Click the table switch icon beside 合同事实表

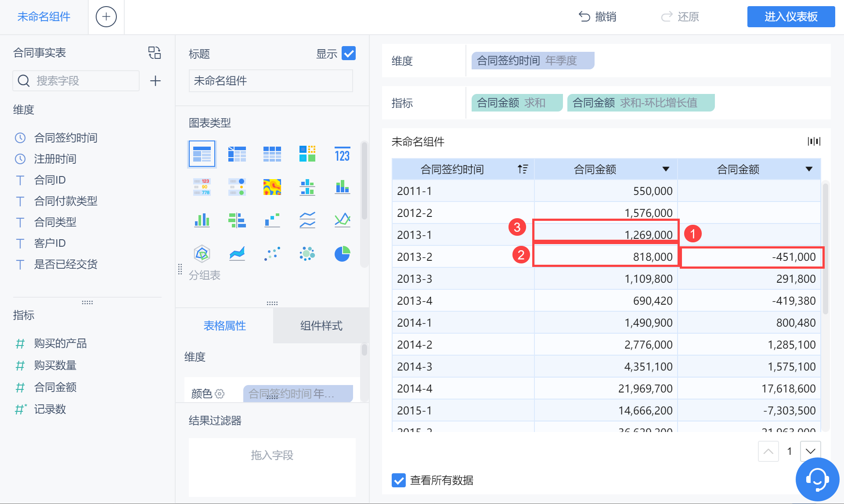click(155, 53)
